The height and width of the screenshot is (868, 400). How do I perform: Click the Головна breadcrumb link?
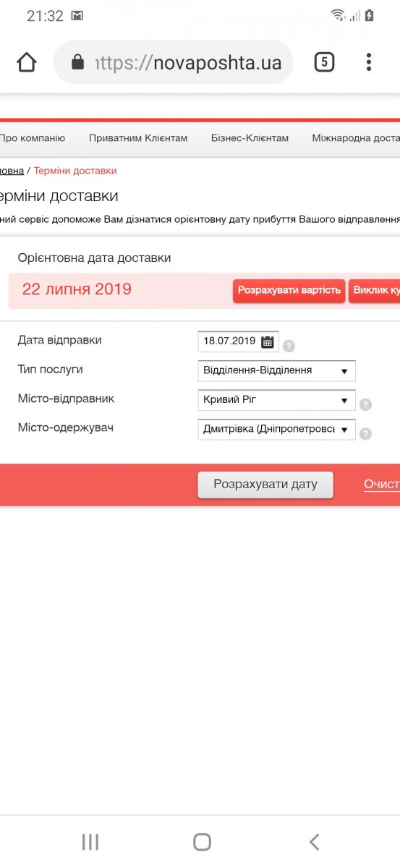pos(12,171)
